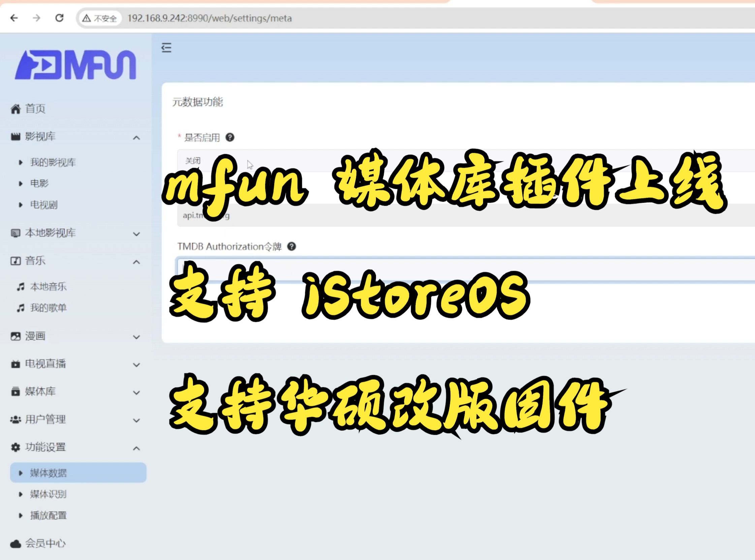This screenshot has height=560, width=755.
Task: Open 我的歌单 submenu item
Action: point(48,308)
